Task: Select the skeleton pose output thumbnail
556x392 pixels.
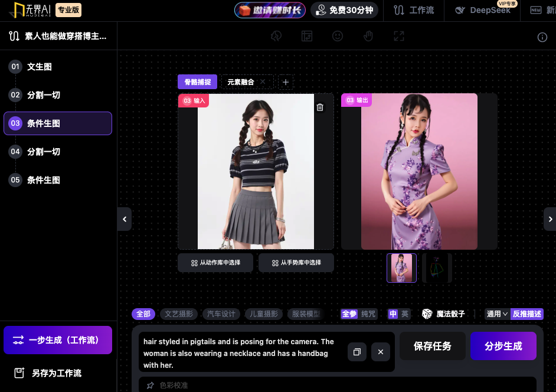Action: (x=437, y=268)
